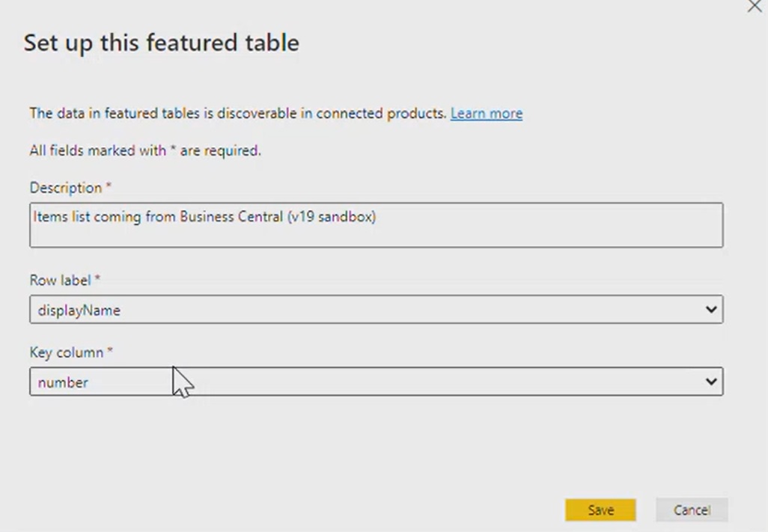Viewport: 768px width, 532px height.
Task: Click the Row label field label
Action: coord(60,280)
